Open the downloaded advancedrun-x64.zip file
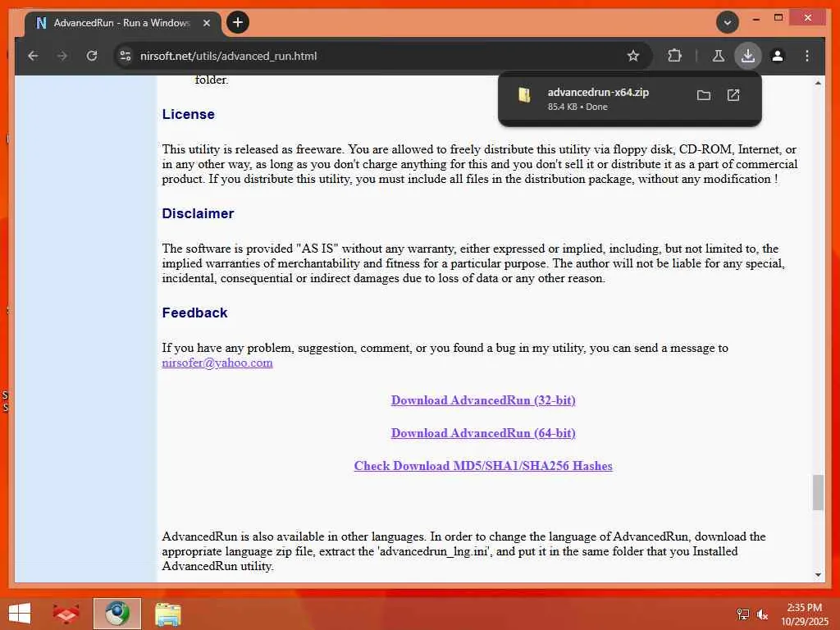840x630 pixels. tap(598, 92)
